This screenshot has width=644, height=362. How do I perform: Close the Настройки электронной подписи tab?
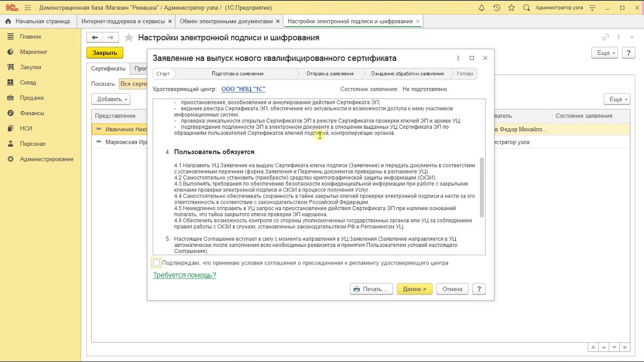pyautogui.click(x=418, y=21)
